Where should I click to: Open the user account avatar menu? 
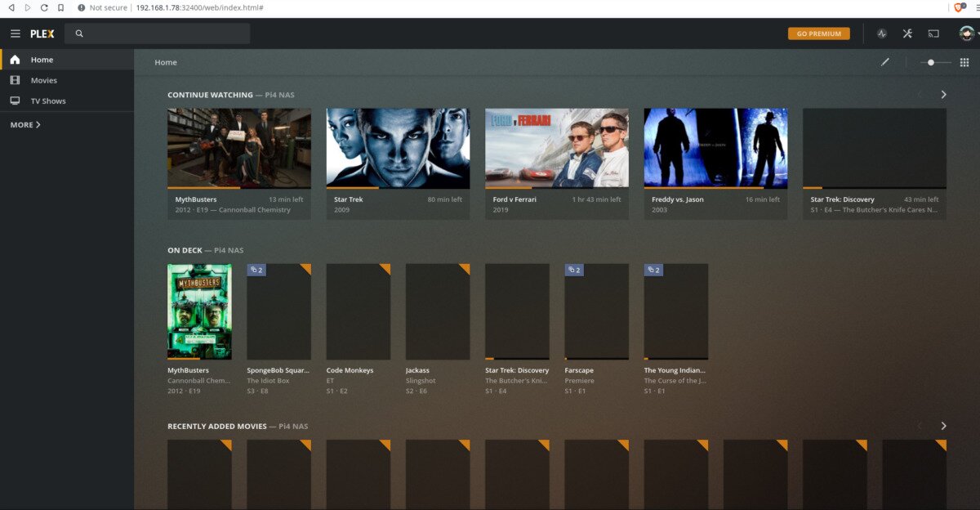point(967,34)
